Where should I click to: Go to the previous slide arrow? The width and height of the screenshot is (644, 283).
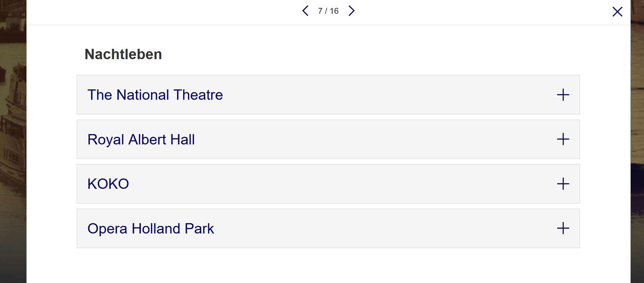click(305, 11)
